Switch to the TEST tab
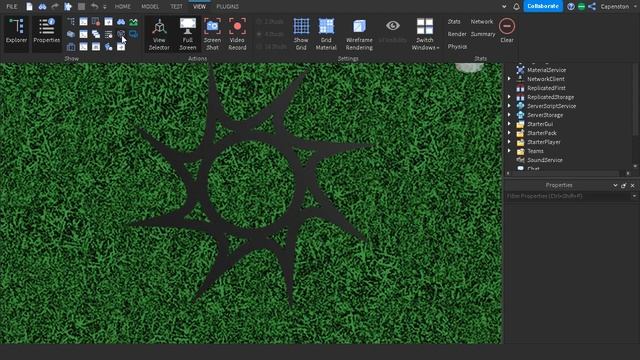Screen dimensions: 640x360 click(x=176, y=7)
